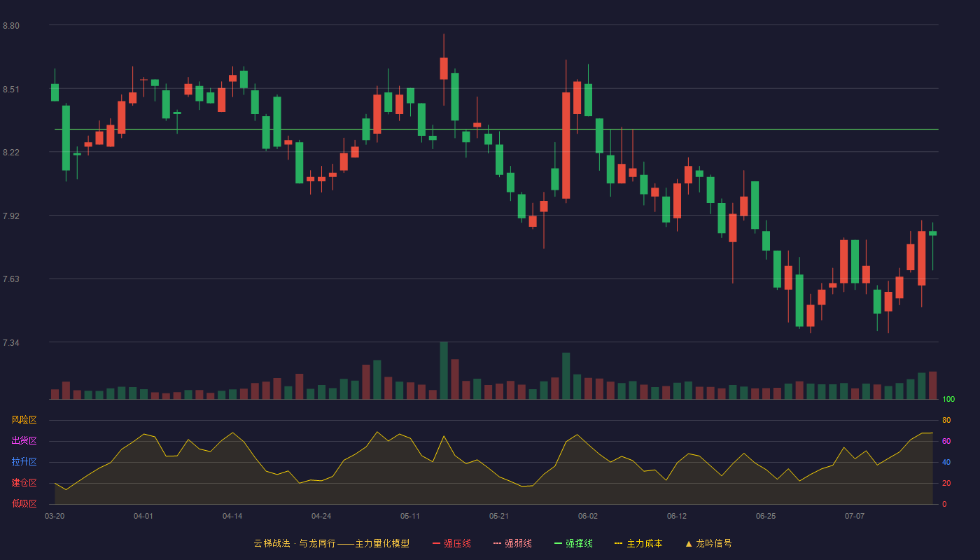Click the 7.92 price axis label

[x=11, y=216]
